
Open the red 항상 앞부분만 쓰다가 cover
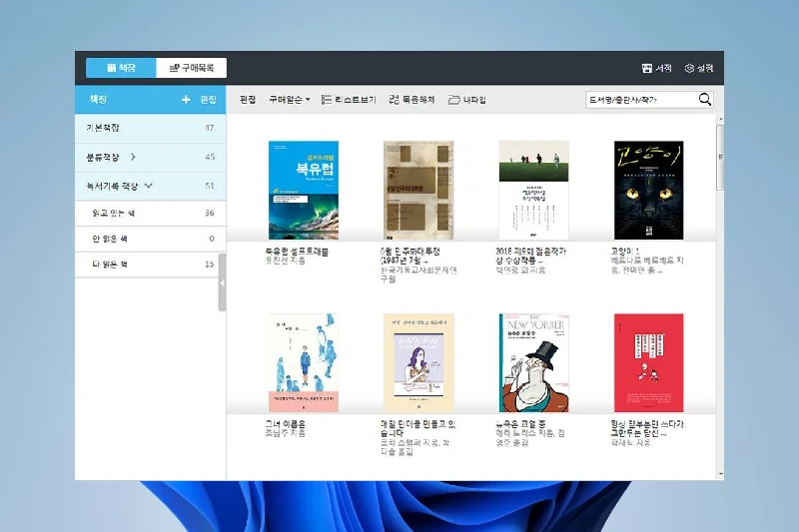point(648,362)
